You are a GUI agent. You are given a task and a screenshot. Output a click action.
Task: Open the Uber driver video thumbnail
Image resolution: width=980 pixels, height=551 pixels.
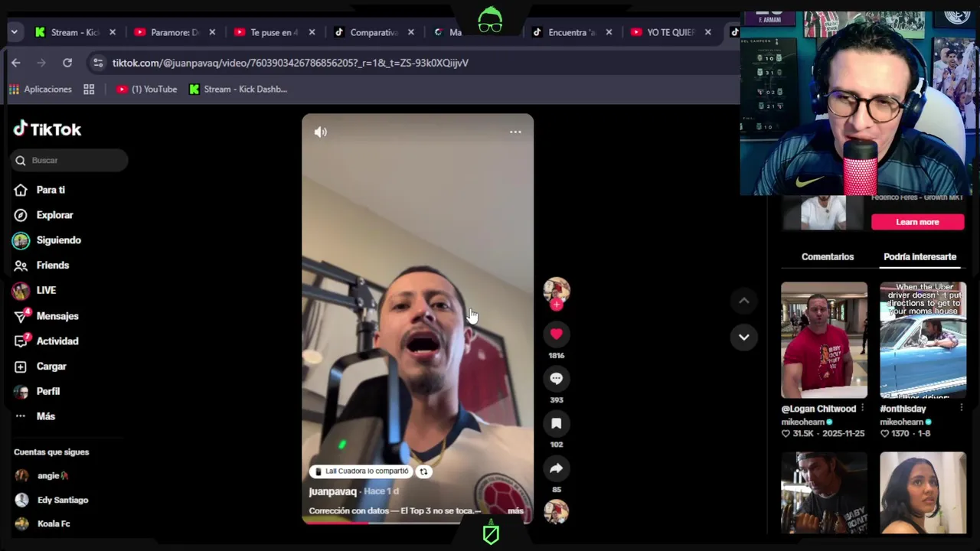(923, 340)
